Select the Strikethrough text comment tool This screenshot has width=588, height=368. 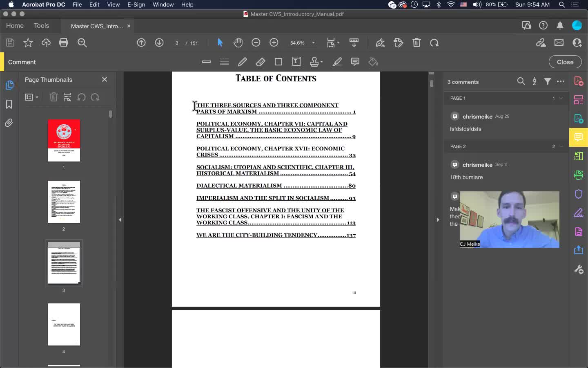tap(206, 62)
